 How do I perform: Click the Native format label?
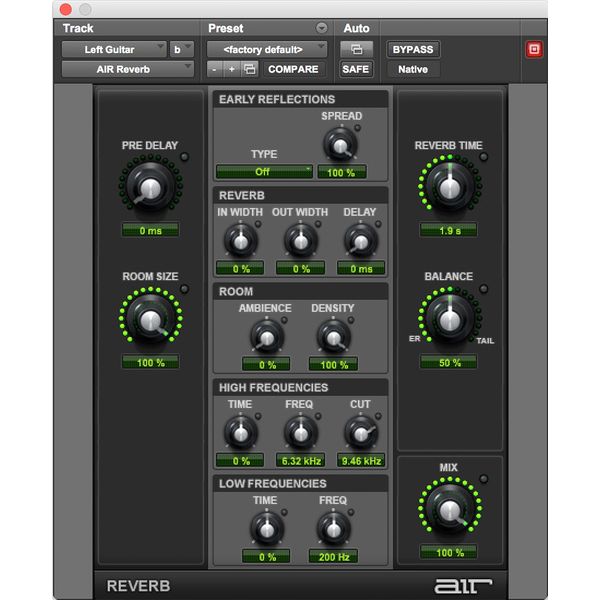(413, 69)
